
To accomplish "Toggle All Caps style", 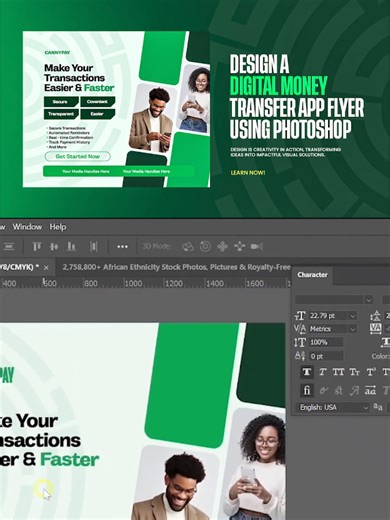I will (338, 372).
